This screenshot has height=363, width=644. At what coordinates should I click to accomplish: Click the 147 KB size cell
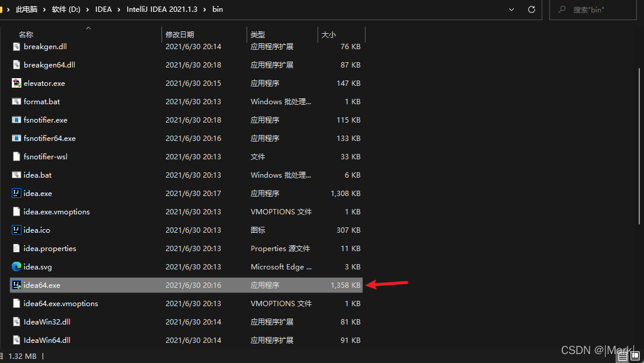(x=348, y=83)
